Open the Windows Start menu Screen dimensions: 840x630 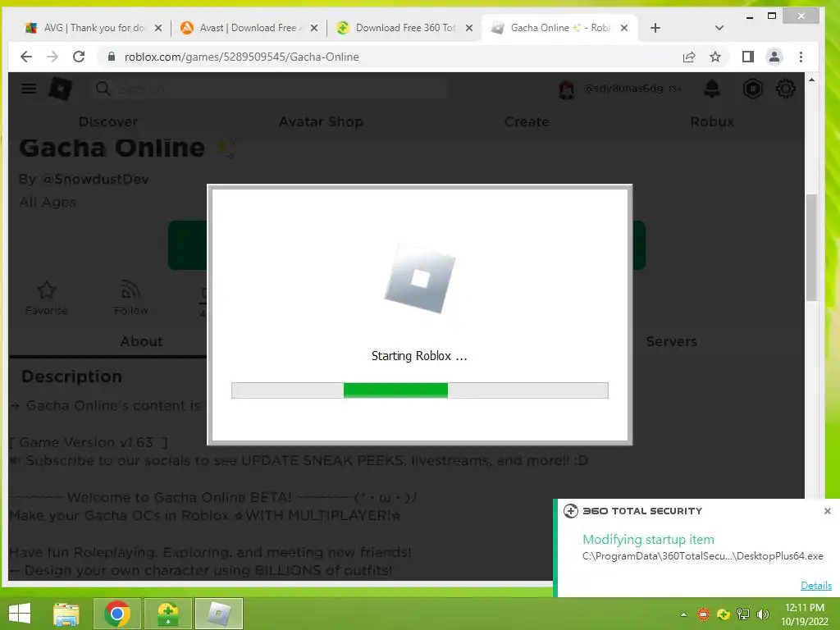coord(20,614)
